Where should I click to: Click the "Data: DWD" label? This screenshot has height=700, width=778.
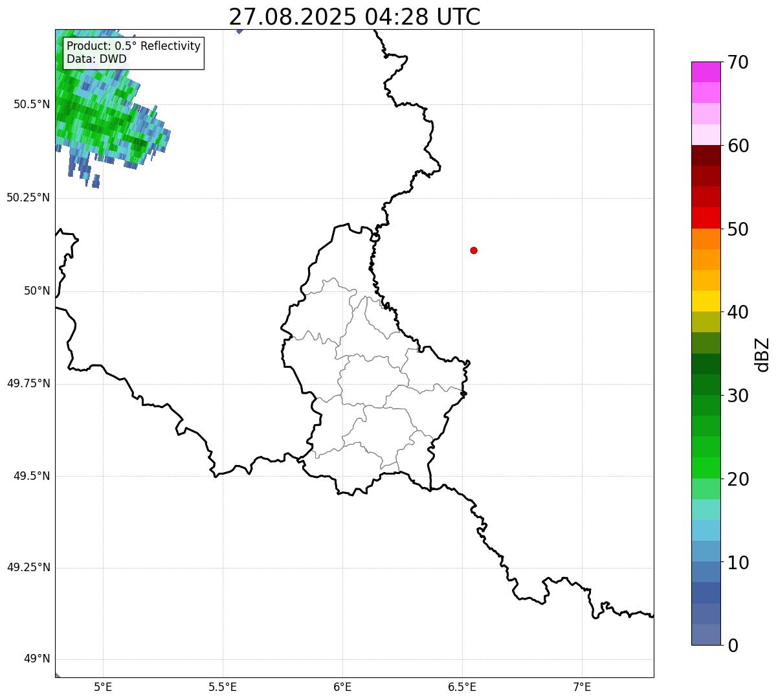(97, 60)
